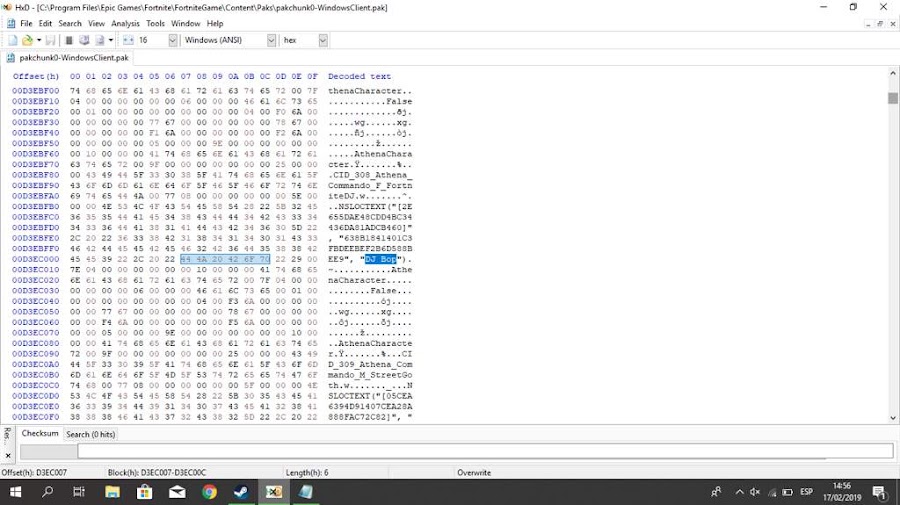Image resolution: width=900 pixels, height=505 pixels.
Task: Open the Tools menu
Action: [155, 24]
